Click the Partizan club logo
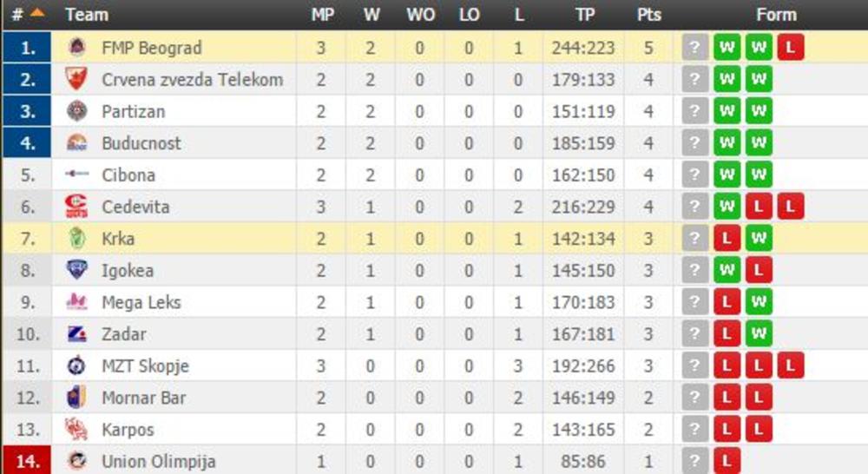The height and width of the screenshot is (474, 868). 76,111
